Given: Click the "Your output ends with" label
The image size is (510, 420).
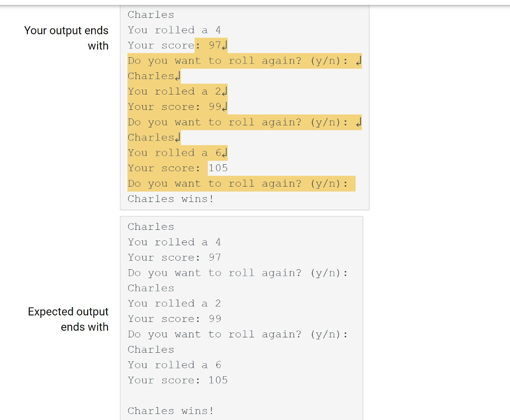Looking at the screenshot, I should 66,38.
